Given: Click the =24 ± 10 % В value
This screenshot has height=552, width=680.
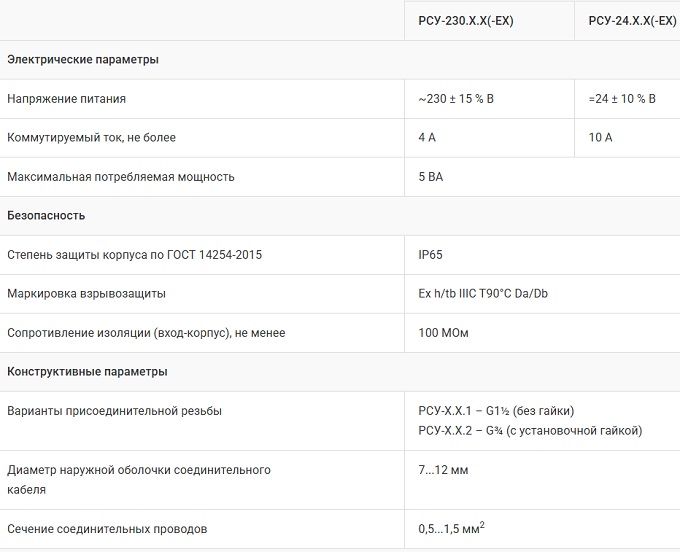Looking at the screenshot, I should pyautogui.click(x=622, y=99).
